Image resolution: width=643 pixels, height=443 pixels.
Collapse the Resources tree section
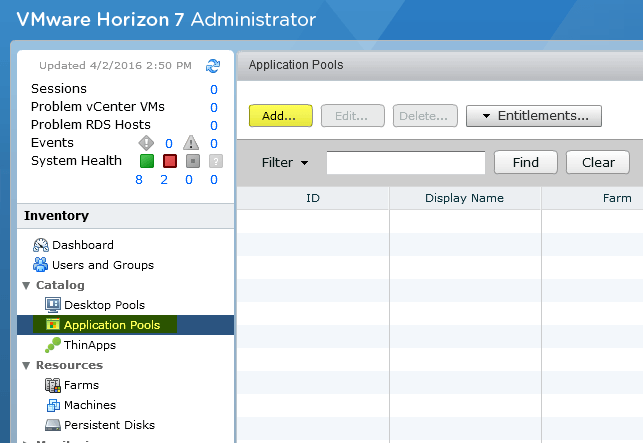point(26,365)
